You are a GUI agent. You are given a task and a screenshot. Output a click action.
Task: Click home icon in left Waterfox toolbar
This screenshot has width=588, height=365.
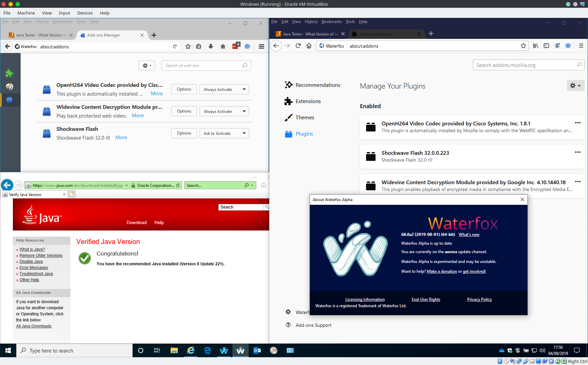click(x=223, y=47)
